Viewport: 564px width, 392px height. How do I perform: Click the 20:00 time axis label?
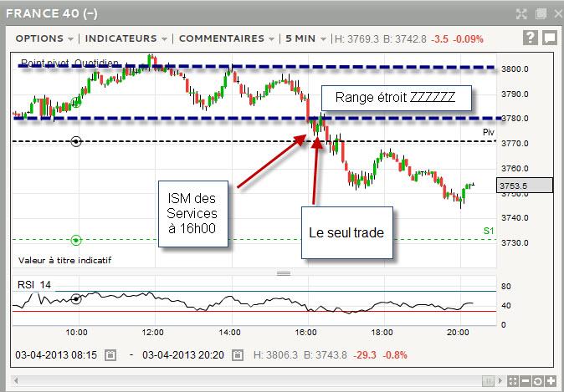(458, 333)
